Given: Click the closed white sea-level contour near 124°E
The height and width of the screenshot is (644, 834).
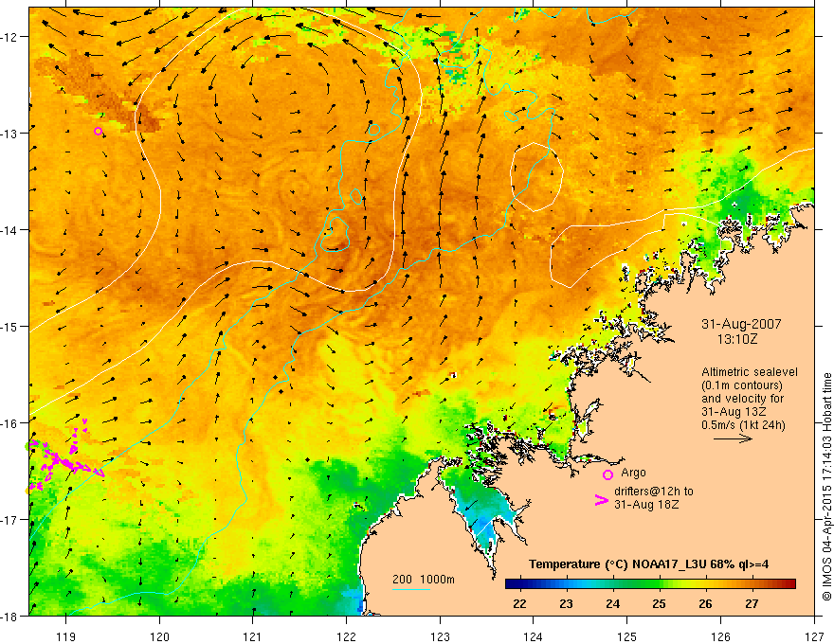Looking at the screenshot, I should tap(536, 177).
